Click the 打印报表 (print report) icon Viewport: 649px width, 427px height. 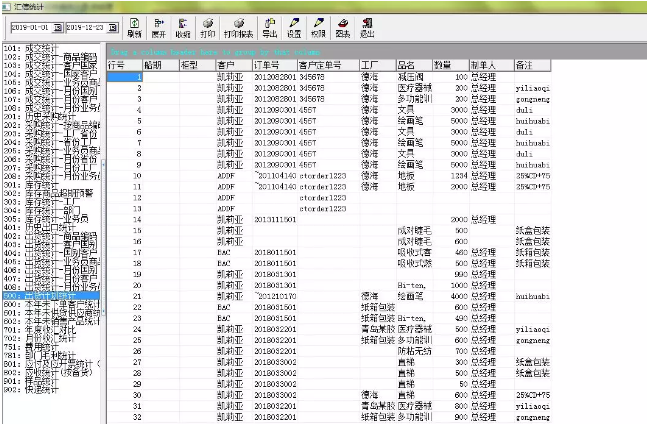click(x=238, y=28)
